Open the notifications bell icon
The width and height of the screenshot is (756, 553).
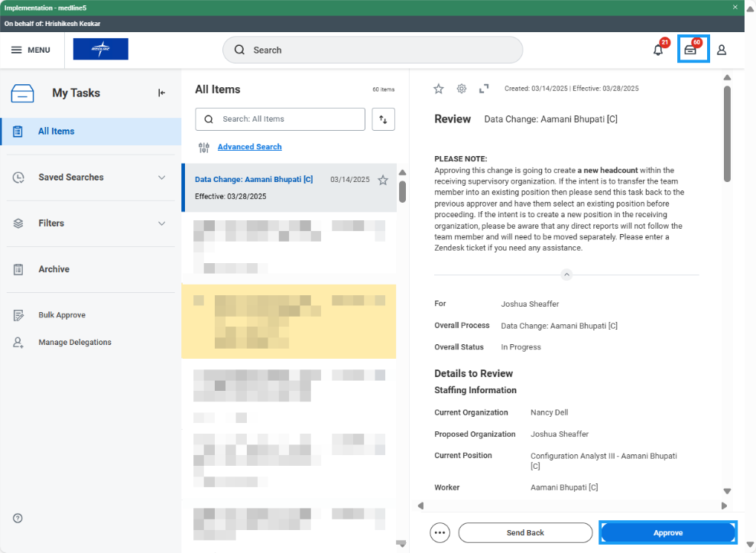[x=658, y=50]
